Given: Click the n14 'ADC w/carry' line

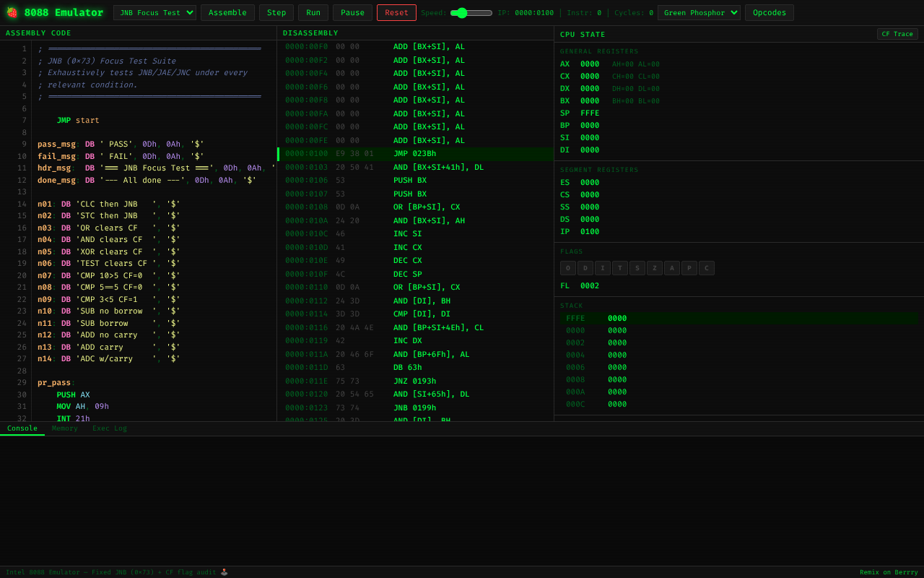Looking at the screenshot, I should coord(108,358).
